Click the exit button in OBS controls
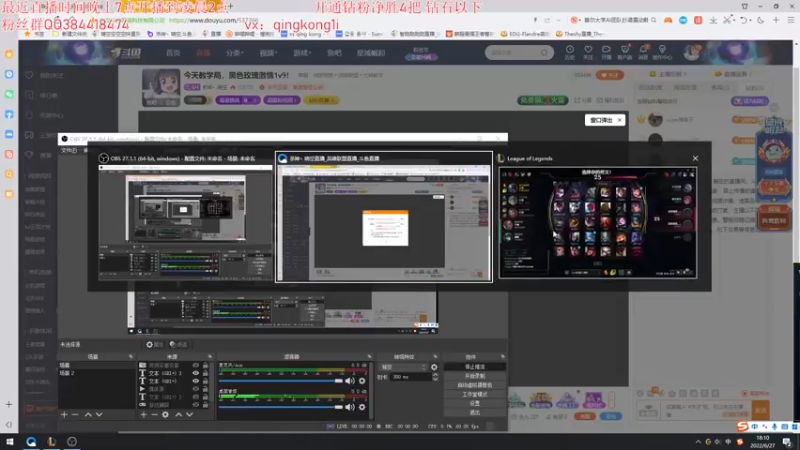 474,412
